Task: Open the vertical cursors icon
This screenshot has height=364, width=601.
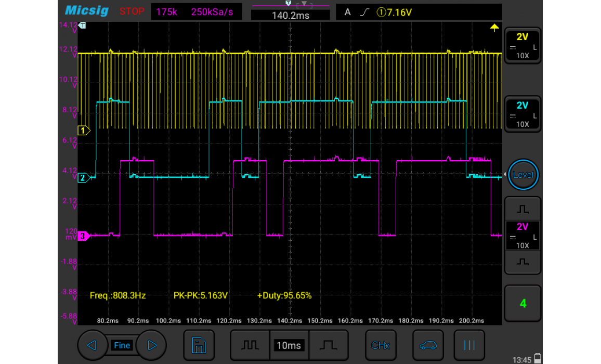Action: (469, 345)
